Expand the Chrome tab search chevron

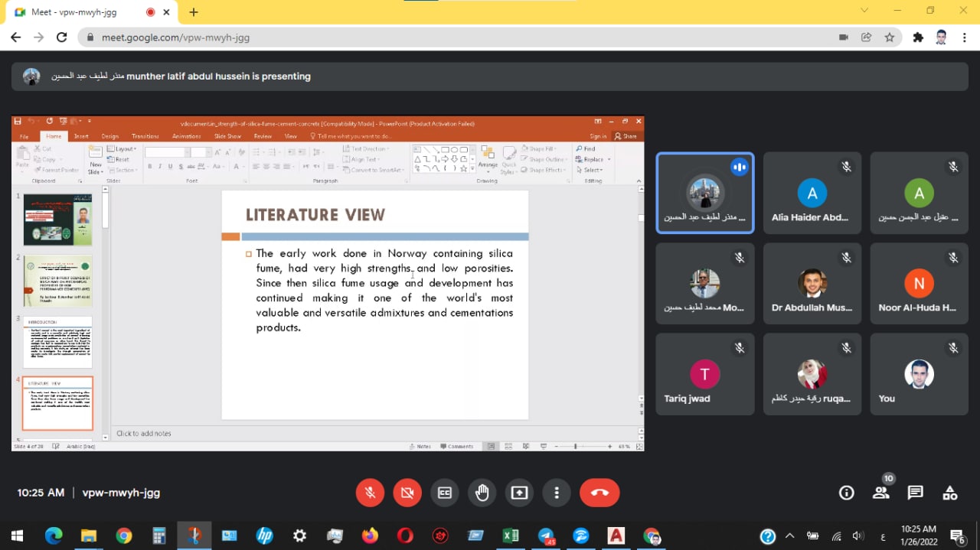click(864, 11)
